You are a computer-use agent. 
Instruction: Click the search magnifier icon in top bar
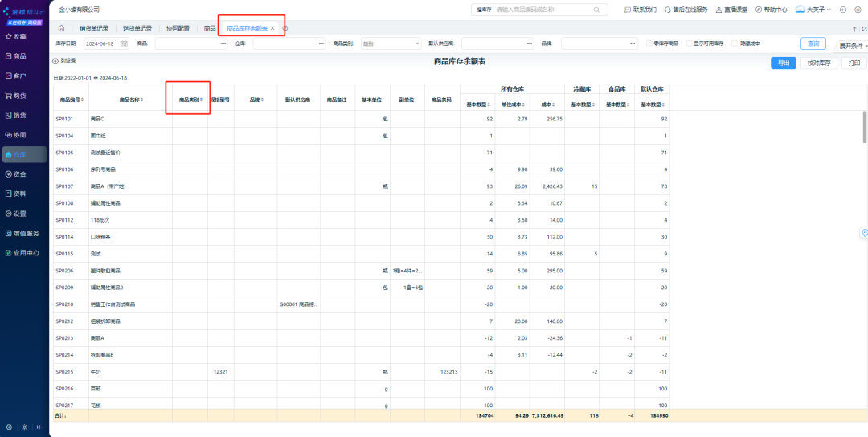coord(596,10)
